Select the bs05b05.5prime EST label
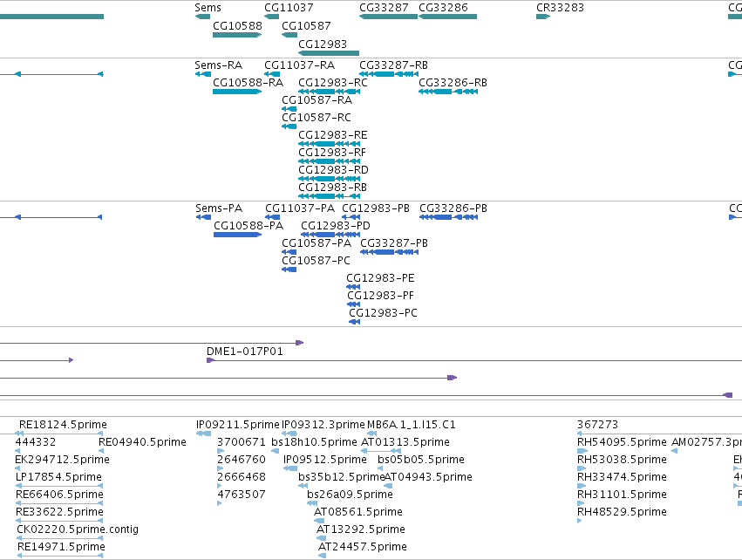Viewport: 742px width, 560px height. pyautogui.click(x=421, y=460)
